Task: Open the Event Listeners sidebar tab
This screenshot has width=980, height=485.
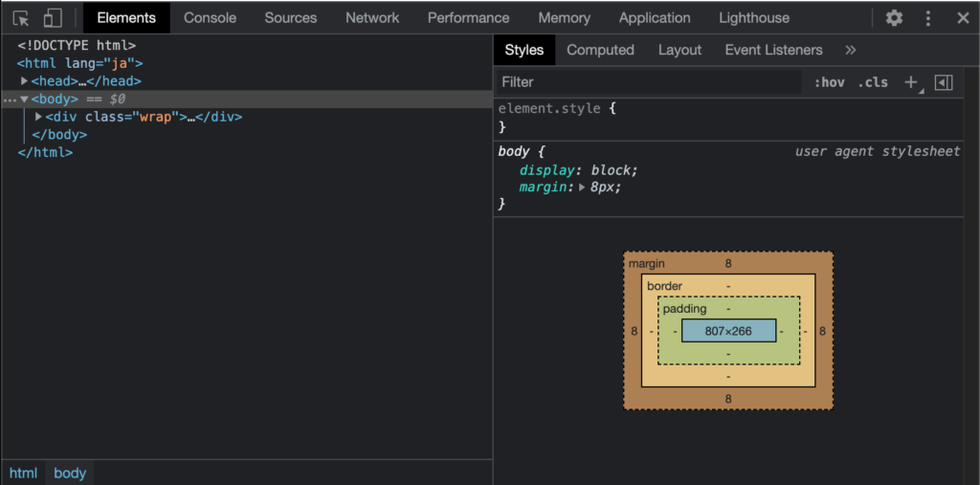Action: (x=773, y=50)
